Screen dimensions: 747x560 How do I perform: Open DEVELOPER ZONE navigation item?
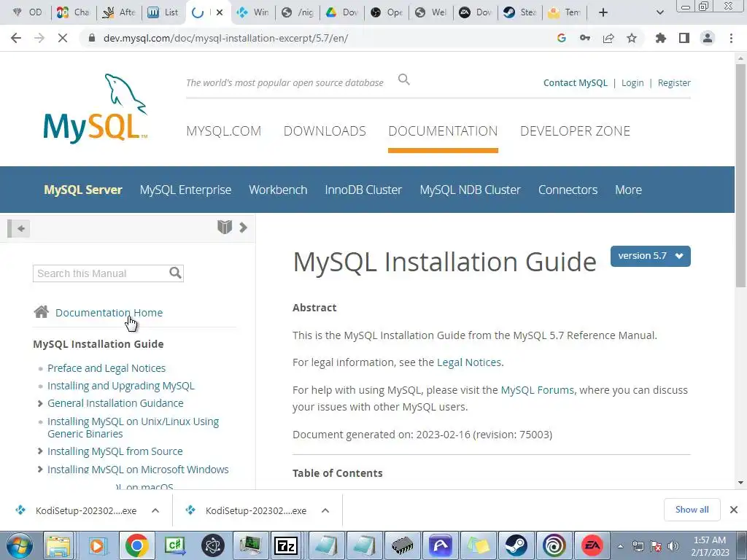pyautogui.click(x=575, y=131)
